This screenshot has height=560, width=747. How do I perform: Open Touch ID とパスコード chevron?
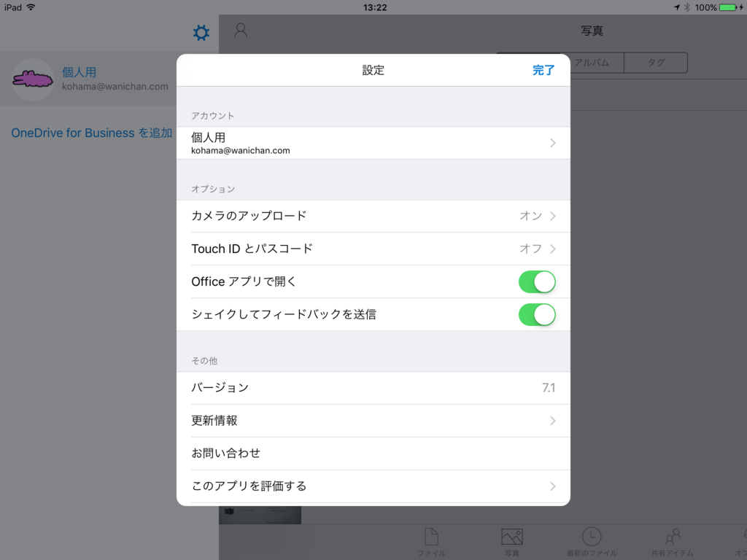[x=553, y=249]
